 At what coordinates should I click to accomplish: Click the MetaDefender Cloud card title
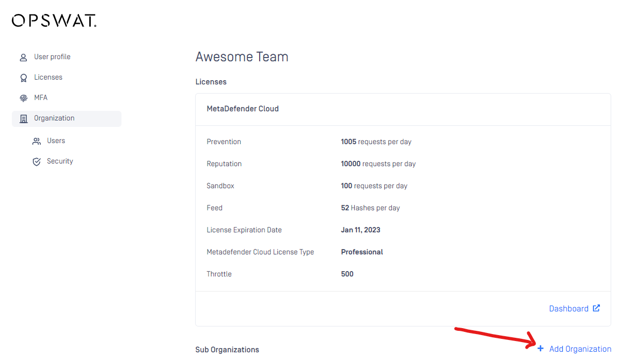[x=243, y=109]
